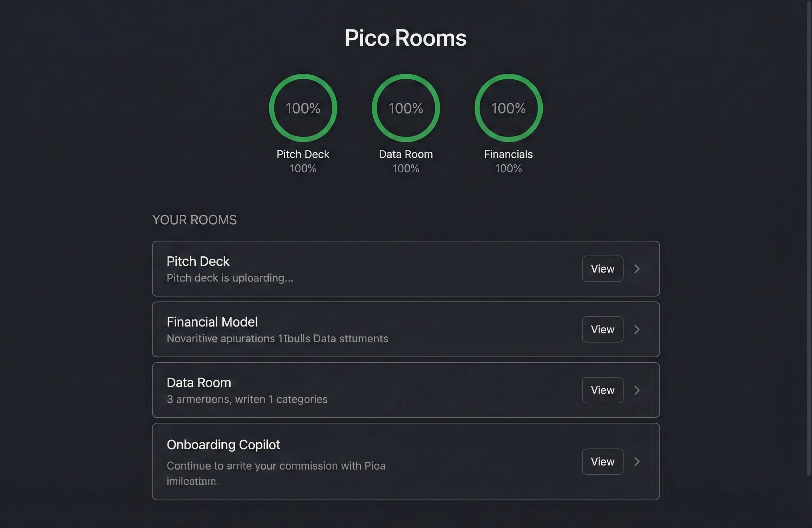The width and height of the screenshot is (812, 528).
Task: Expand the Onboarding Copilot row chevron
Action: point(637,462)
